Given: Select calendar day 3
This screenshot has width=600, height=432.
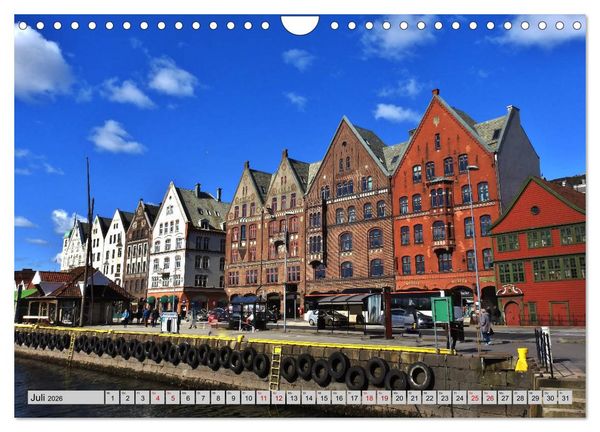Looking at the screenshot, I should tap(142, 398).
